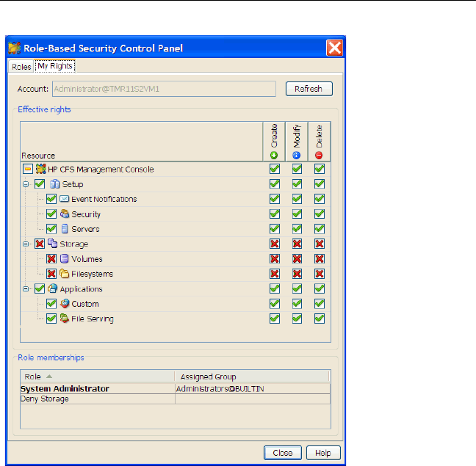Click the Resource column header
The width and height of the screenshot is (476, 466).
tap(142, 142)
